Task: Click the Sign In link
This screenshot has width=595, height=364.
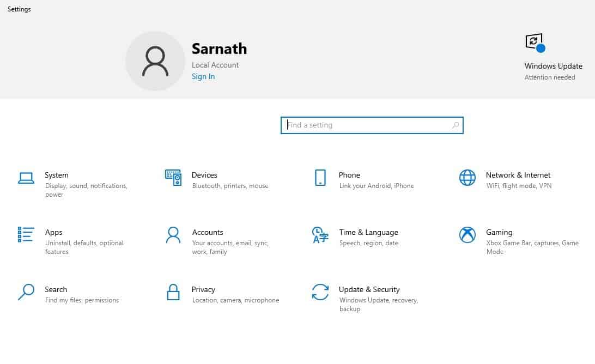Action: [x=203, y=76]
